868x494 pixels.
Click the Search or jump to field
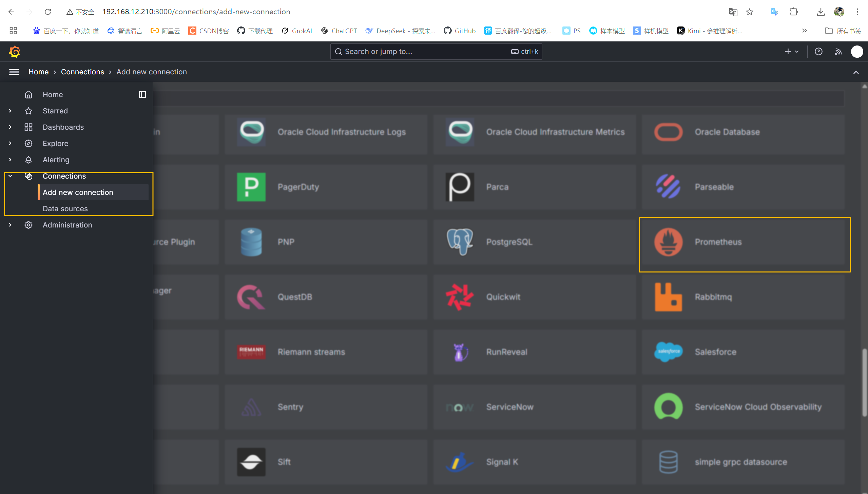pyautogui.click(x=436, y=52)
